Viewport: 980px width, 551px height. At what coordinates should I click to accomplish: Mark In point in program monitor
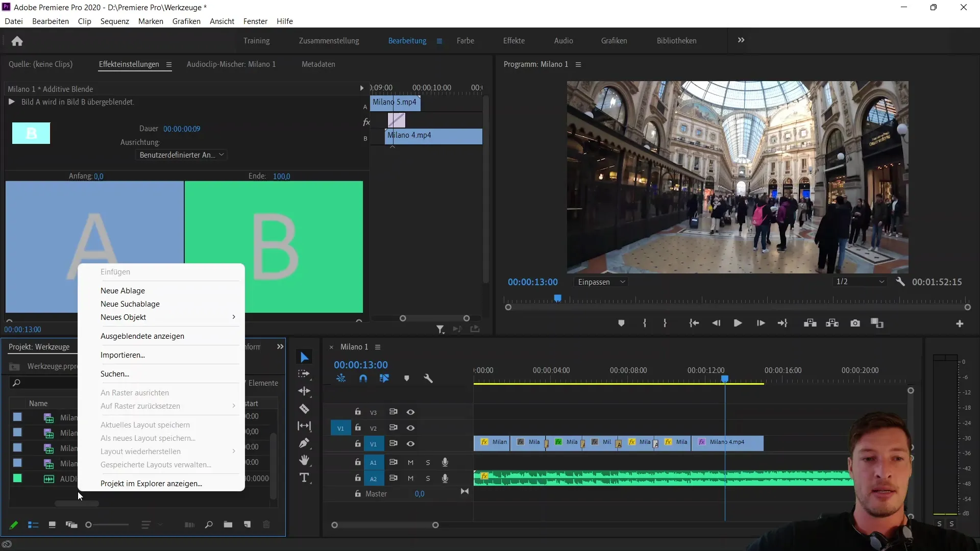pos(645,323)
